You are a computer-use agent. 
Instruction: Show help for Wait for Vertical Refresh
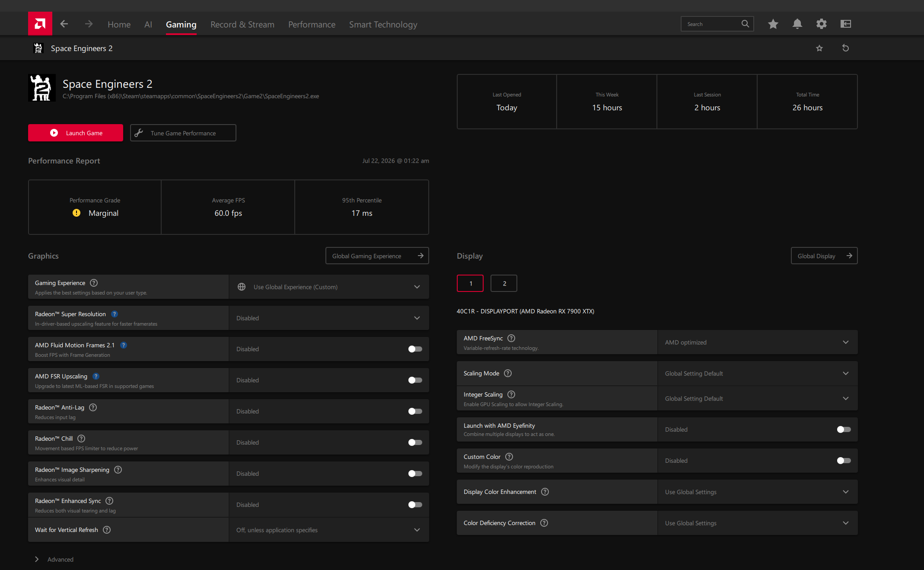pos(107,530)
